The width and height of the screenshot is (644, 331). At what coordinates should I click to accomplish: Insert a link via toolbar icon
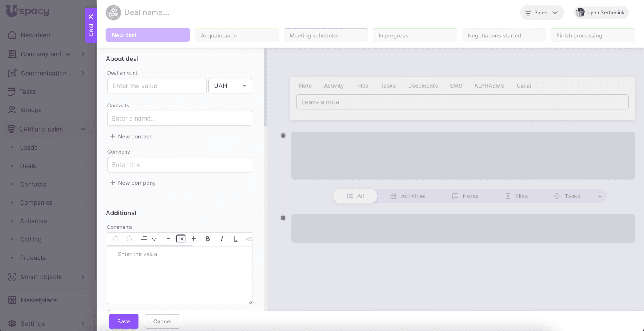pyautogui.click(x=249, y=239)
